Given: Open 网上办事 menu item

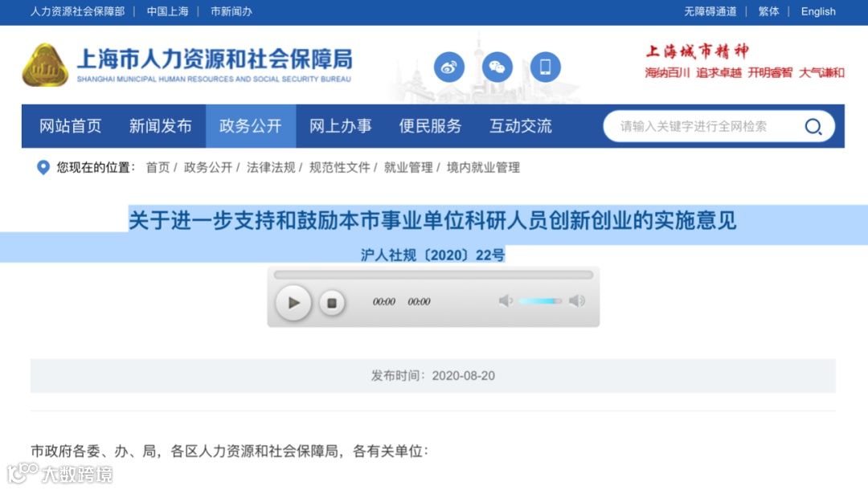Looking at the screenshot, I should point(341,126).
